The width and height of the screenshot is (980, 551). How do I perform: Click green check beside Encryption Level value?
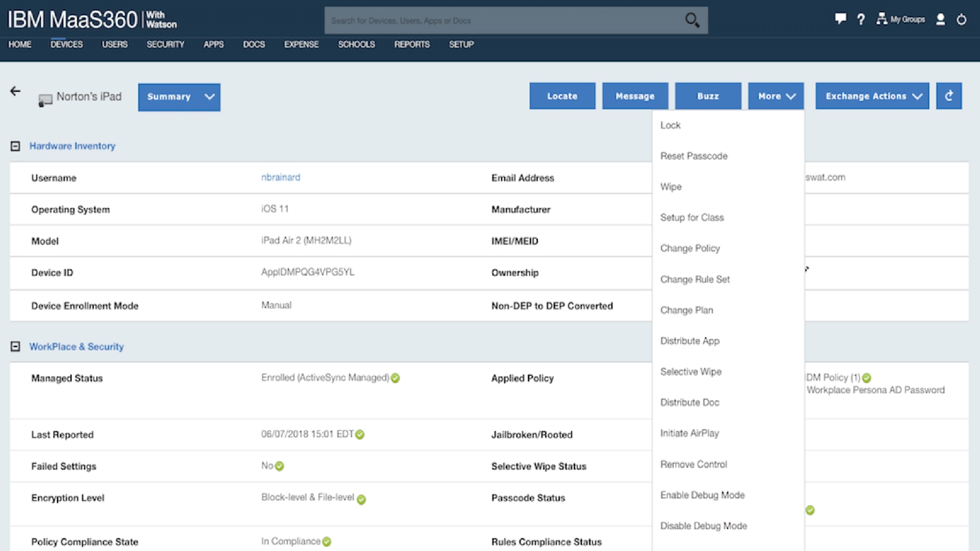[361, 500]
